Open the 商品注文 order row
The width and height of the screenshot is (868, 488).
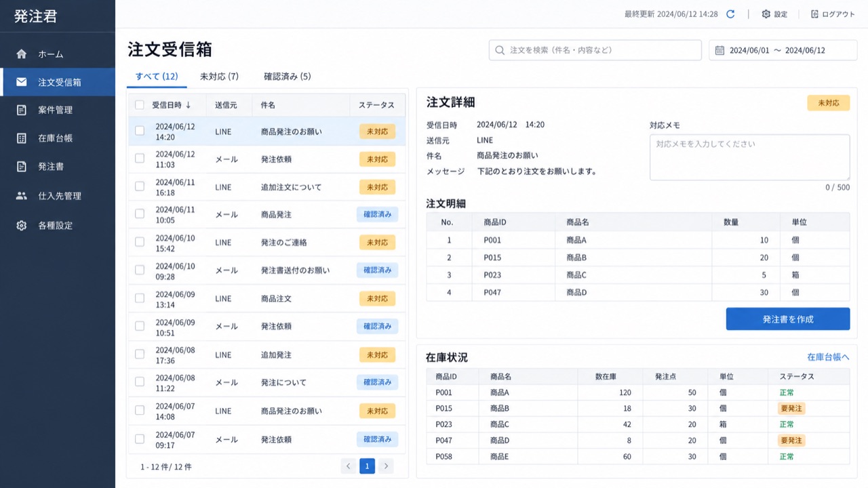267,298
